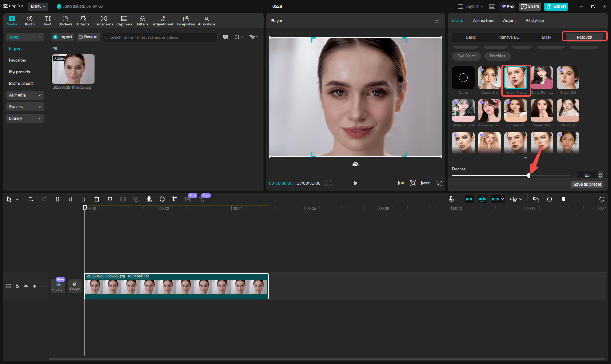Mute the video track audio
The width and height of the screenshot is (611, 364).
(35, 286)
